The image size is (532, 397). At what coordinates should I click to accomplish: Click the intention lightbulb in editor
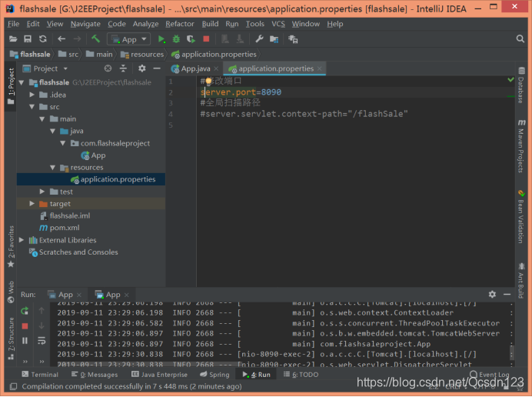click(208, 81)
